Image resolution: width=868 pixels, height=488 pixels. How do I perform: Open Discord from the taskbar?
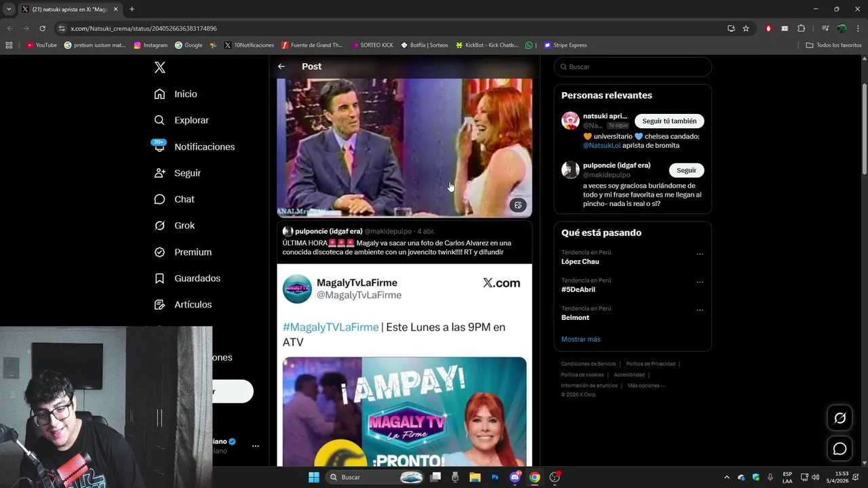515,477
